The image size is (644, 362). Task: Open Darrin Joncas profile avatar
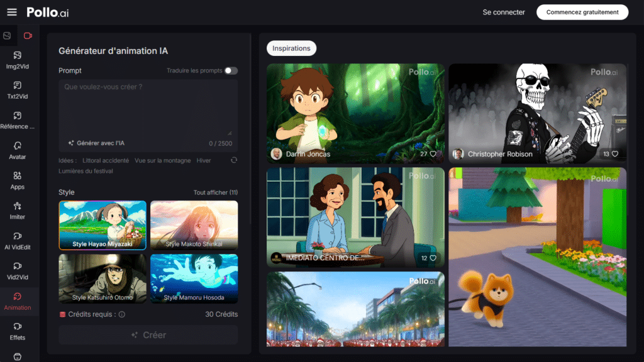[277, 154]
